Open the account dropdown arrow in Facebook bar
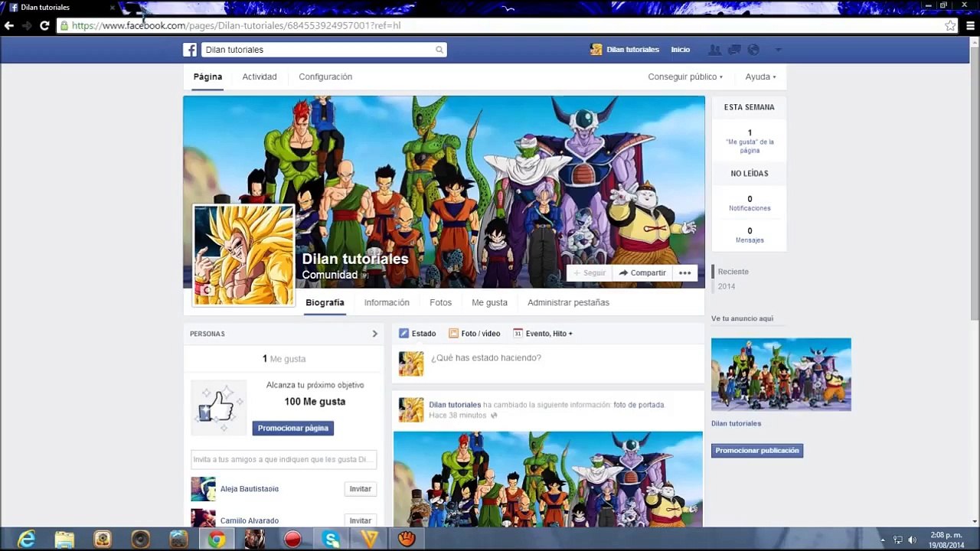The height and width of the screenshot is (551, 980). (778, 50)
